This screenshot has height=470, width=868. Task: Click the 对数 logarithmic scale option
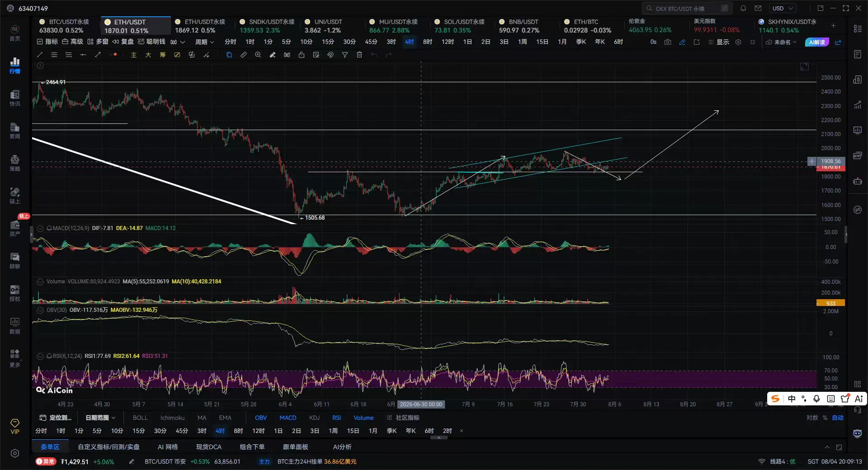(812, 418)
